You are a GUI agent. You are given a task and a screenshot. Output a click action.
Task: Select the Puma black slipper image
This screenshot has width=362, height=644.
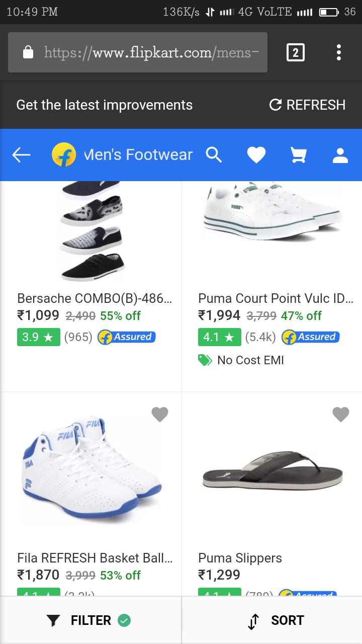[273, 469]
